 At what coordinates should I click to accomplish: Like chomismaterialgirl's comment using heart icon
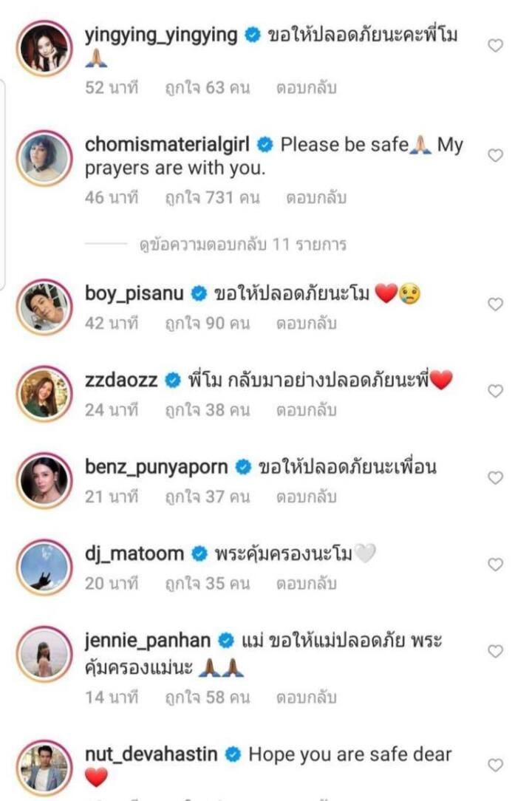point(496,155)
